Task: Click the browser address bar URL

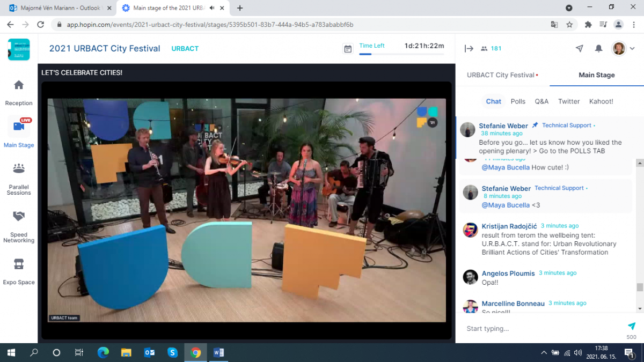Action: (x=210, y=25)
